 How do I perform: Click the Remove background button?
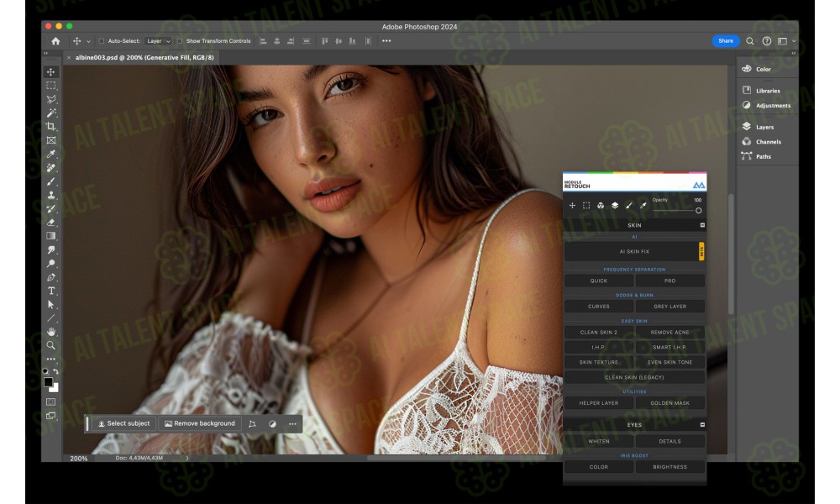[x=200, y=423]
